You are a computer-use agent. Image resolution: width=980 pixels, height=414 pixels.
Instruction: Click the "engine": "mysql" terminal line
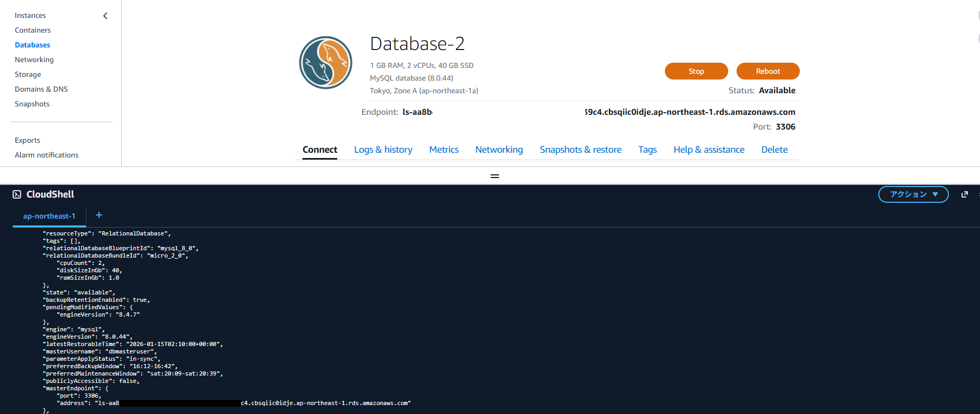tap(74, 329)
